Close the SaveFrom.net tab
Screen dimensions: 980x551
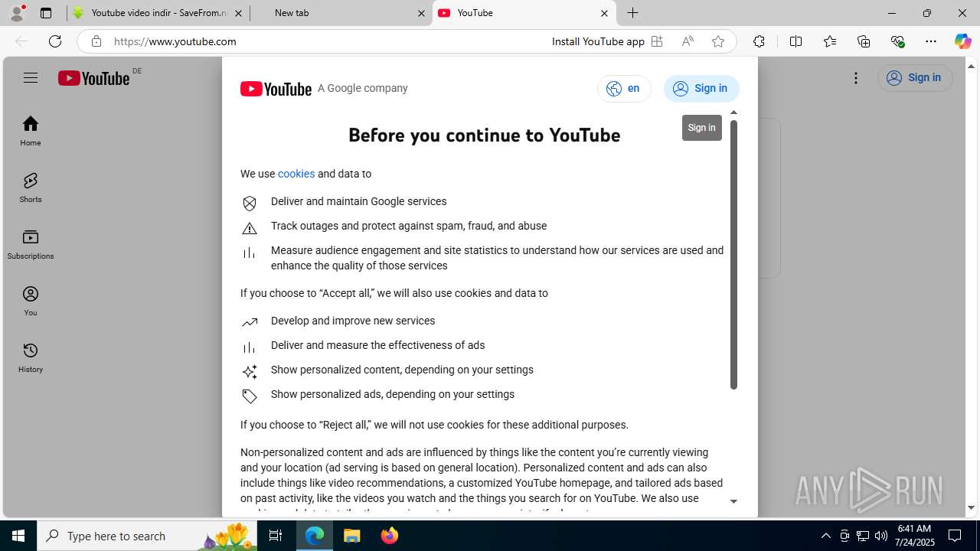(x=238, y=13)
